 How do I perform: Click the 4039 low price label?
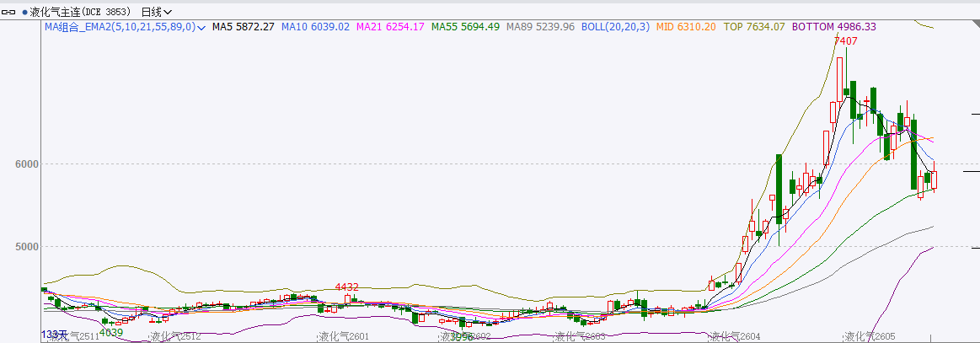click(111, 332)
